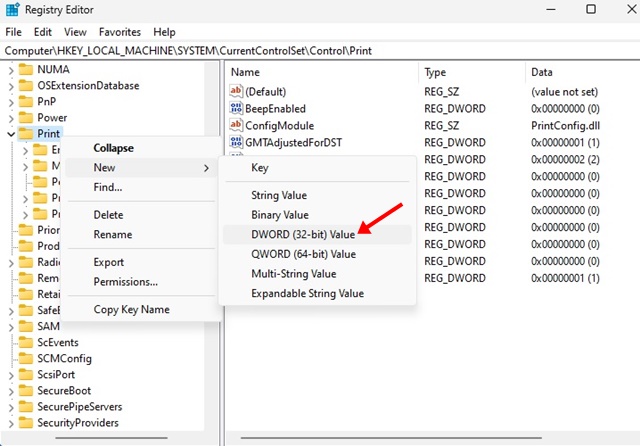The height and width of the screenshot is (446, 640).
Task: Choose Delete in the context menu
Action: pos(140,215)
